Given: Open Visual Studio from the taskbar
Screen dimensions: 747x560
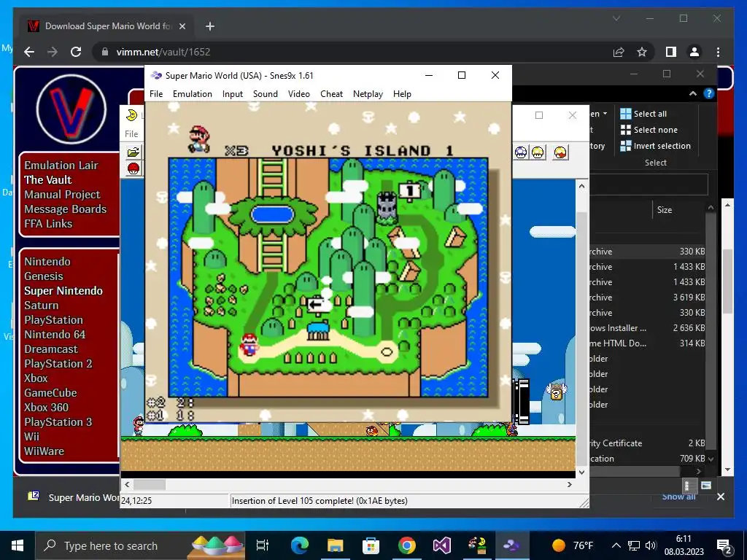Looking at the screenshot, I should pyautogui.click(x=441, y=545).
